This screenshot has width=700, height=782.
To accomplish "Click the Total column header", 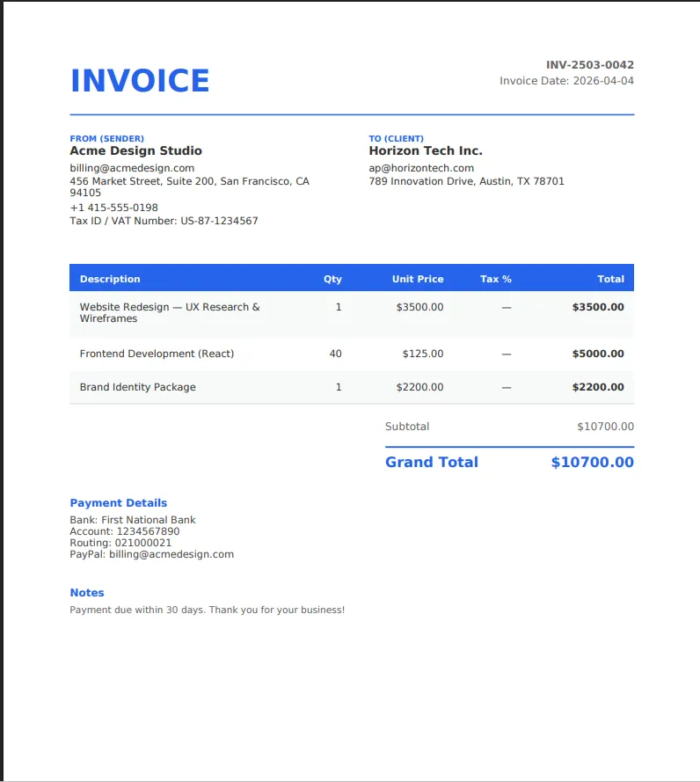I will tap(611, 279).
